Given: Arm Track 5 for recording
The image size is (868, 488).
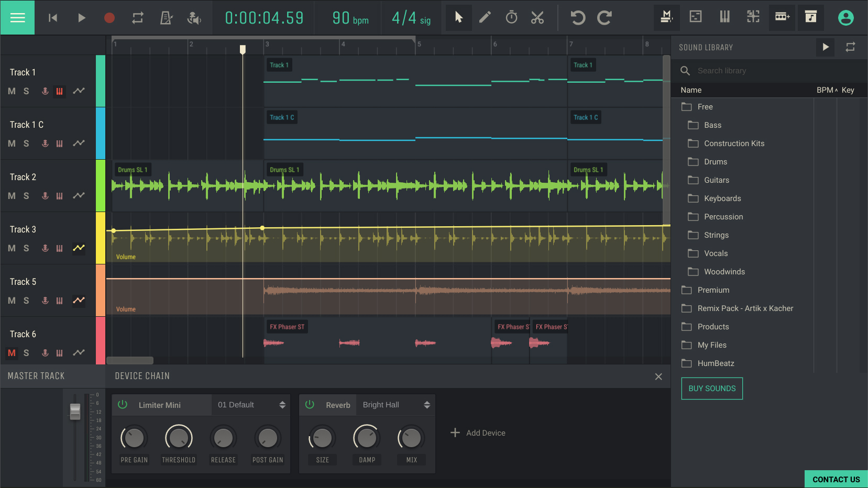Looking at the screenshot, I should point(45,301).
